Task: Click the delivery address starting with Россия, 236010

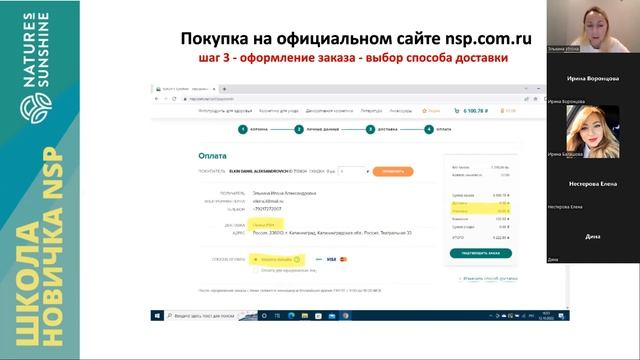Action: (x=332, y=233)
